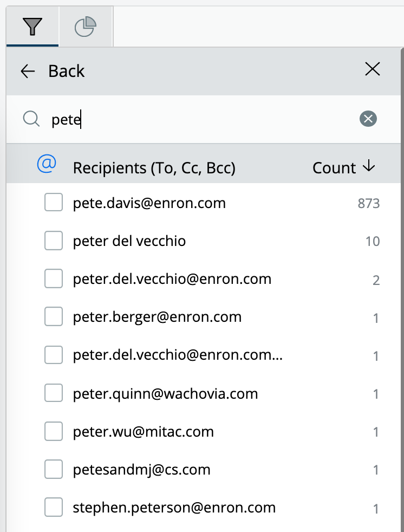Image resolution: width=404 pixels, height=532 pixels.
Task: Select the stephen.peterson@enron.com checkbox
Action: pyautogui.click(x=54, y=507)
